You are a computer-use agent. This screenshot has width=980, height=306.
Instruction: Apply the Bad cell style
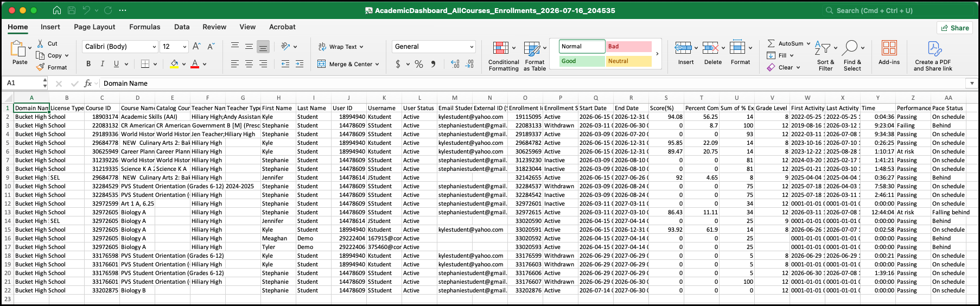click(628, 47)
